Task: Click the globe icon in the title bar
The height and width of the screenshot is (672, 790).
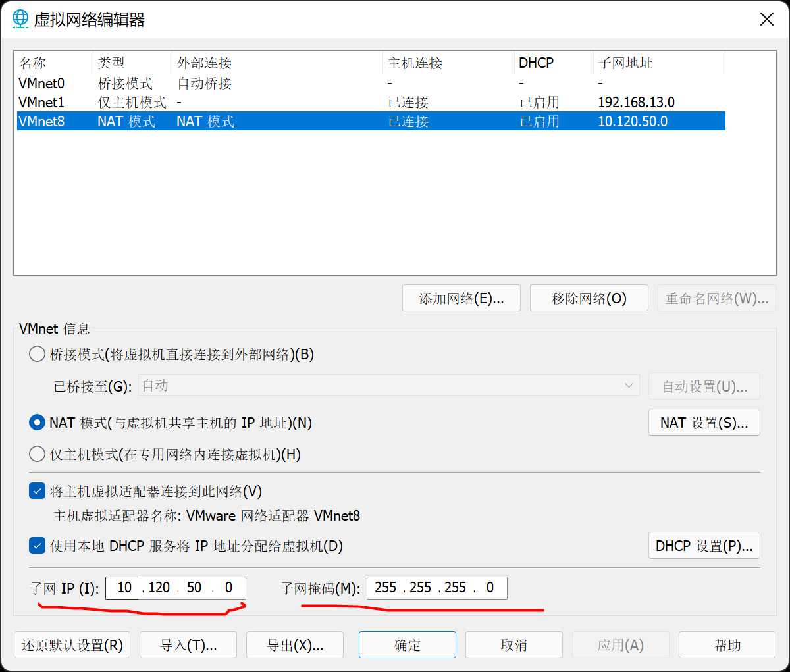Action: tap(20, 18)
